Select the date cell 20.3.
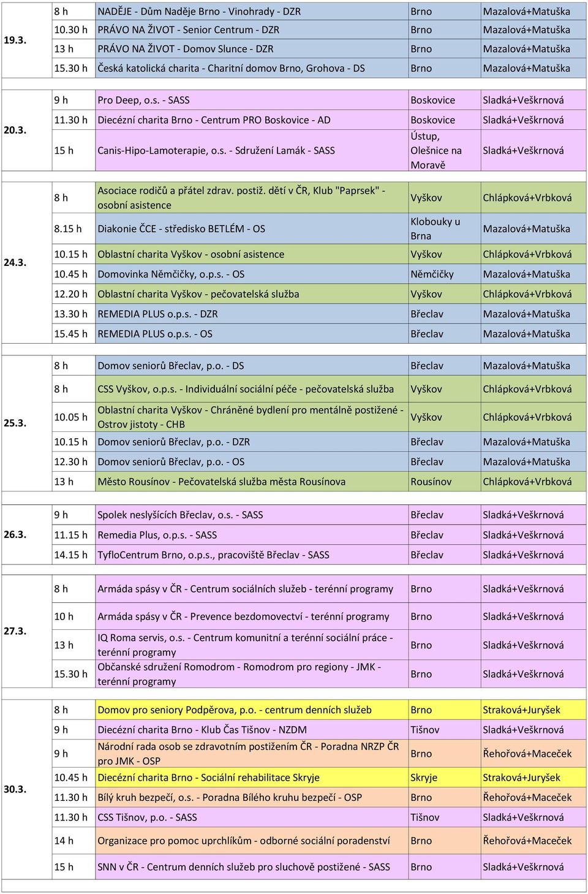The width and height of the screenshot is (588, 894). [15, 130]
